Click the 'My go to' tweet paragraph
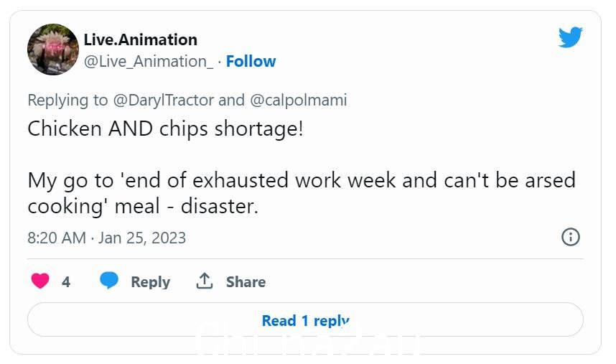 (x=302, y=193)
